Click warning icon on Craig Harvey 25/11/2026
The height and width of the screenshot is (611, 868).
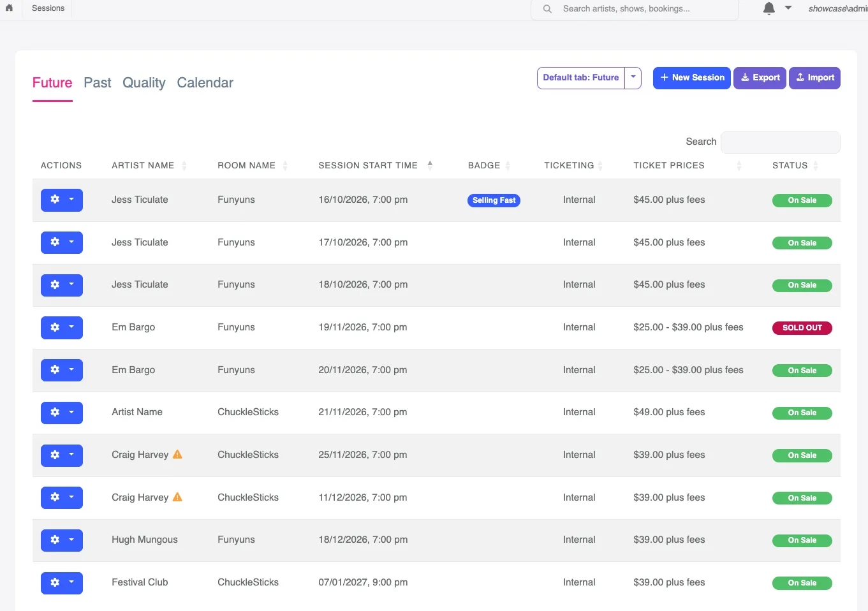[177, 454]
